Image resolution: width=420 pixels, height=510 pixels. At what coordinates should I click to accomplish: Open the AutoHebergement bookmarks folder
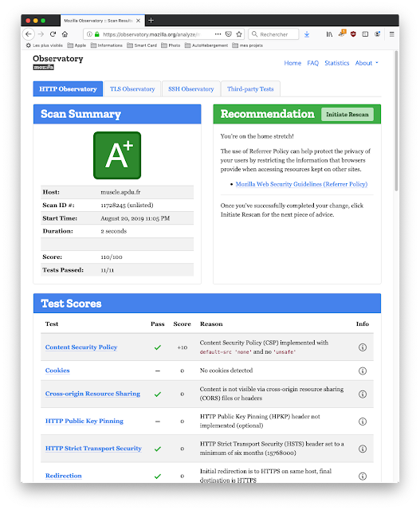206,45
